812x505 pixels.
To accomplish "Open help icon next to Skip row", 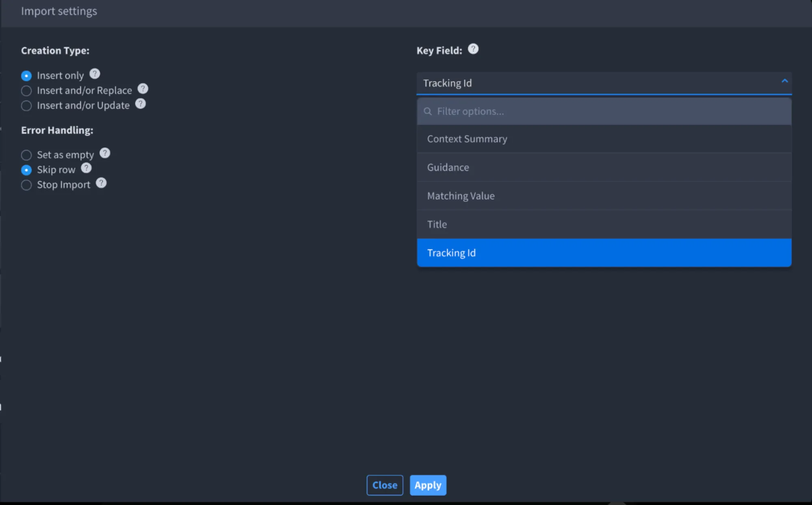I will tap(86, 168).
